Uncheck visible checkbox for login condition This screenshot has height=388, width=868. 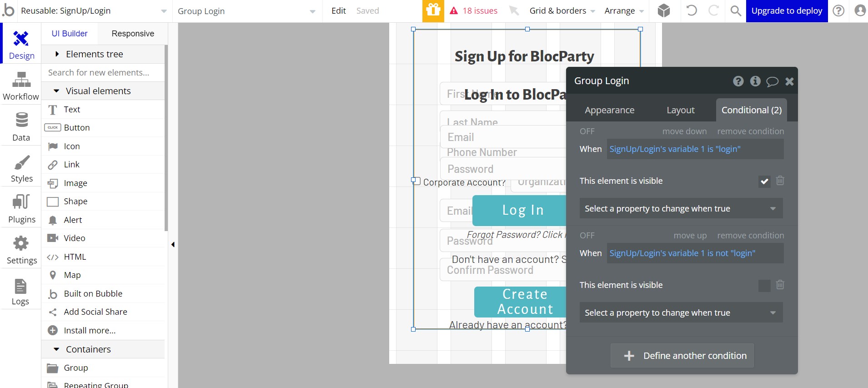pos(764,181)
